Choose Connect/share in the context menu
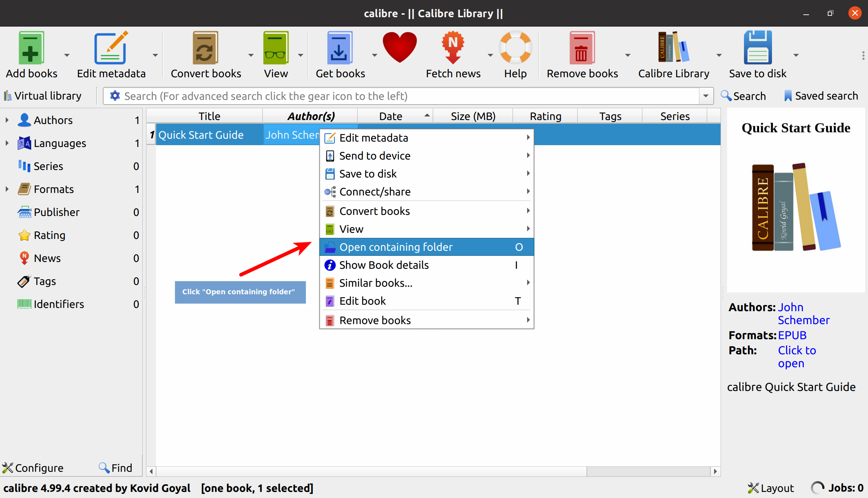Screen dimensions: 868x498 426,192
